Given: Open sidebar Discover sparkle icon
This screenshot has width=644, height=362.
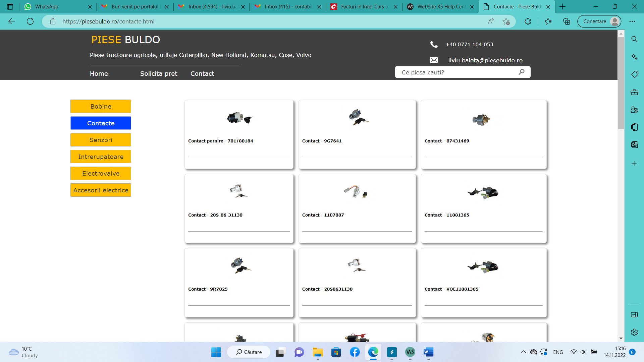Looking at the screenshot, I should 634,57.
